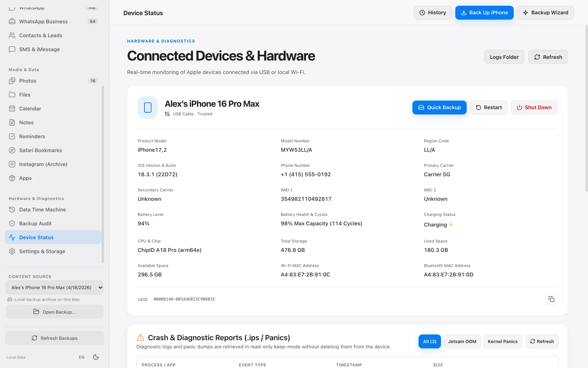Select the UDID value 00008140-001A4D823C90801E
The height and width of the screenshot is (368, 588).
184,299
